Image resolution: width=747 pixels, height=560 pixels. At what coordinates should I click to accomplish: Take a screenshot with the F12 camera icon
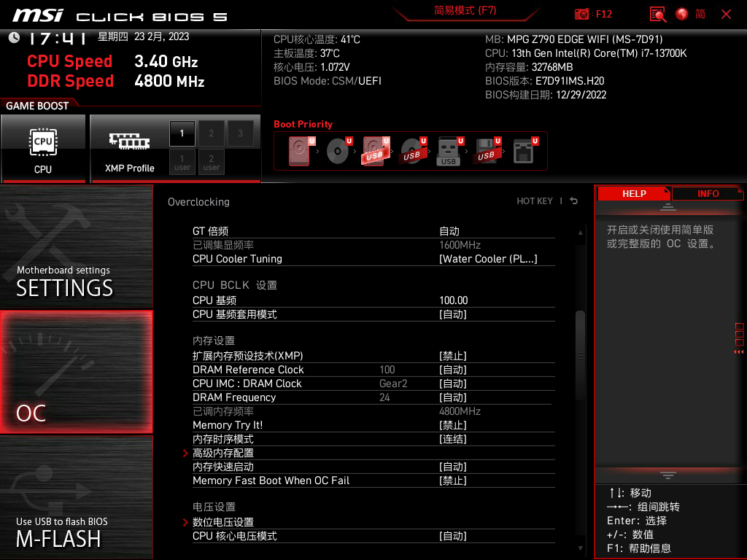[581, 15]
